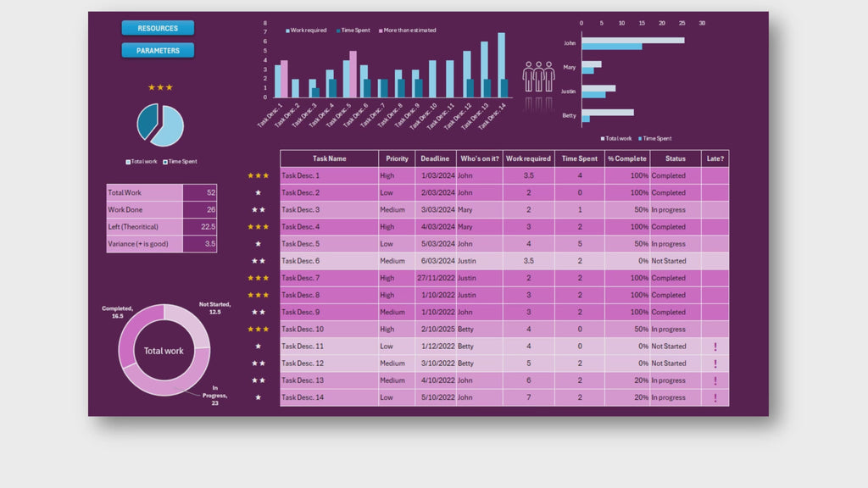Screen dimensions: 868x488
Task: Click the two-star rating beside Task Desc. 6
Action: (x=258, y=261)
